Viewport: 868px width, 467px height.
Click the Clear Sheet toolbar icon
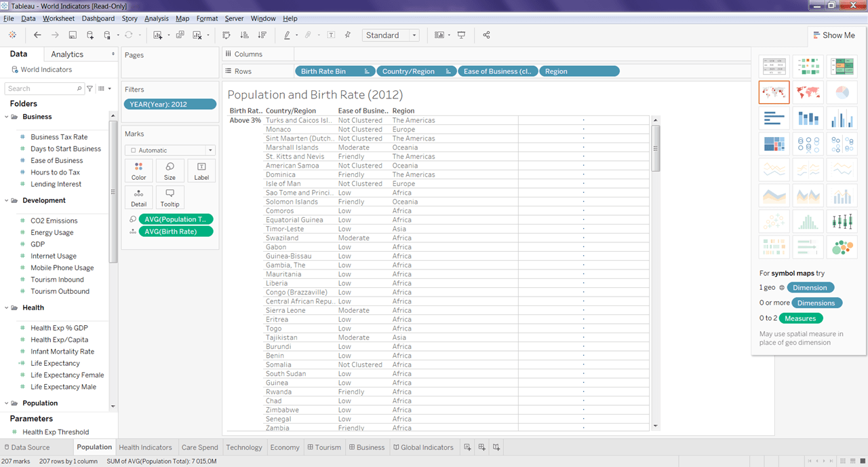tap(197, 35)
